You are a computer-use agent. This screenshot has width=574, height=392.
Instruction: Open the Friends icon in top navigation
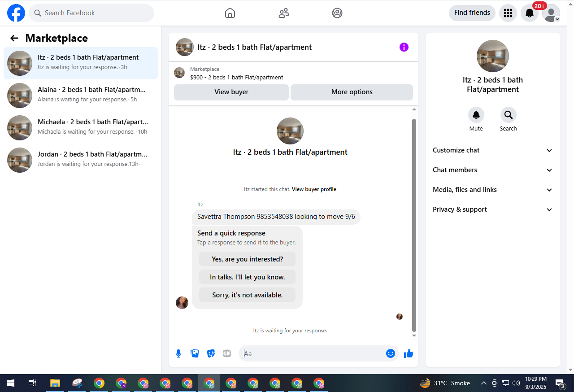click(x=284, y=13)
